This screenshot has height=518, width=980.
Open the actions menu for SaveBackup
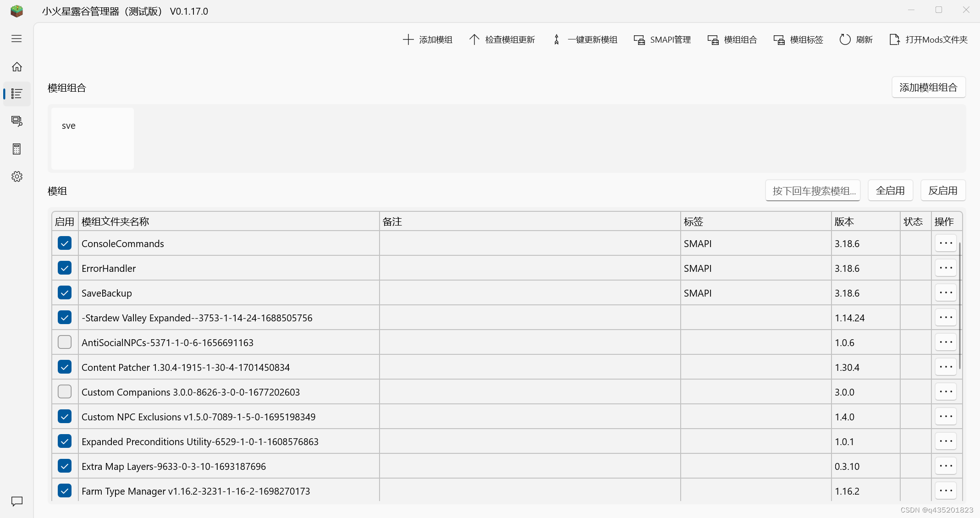click(x=945, y=293)
